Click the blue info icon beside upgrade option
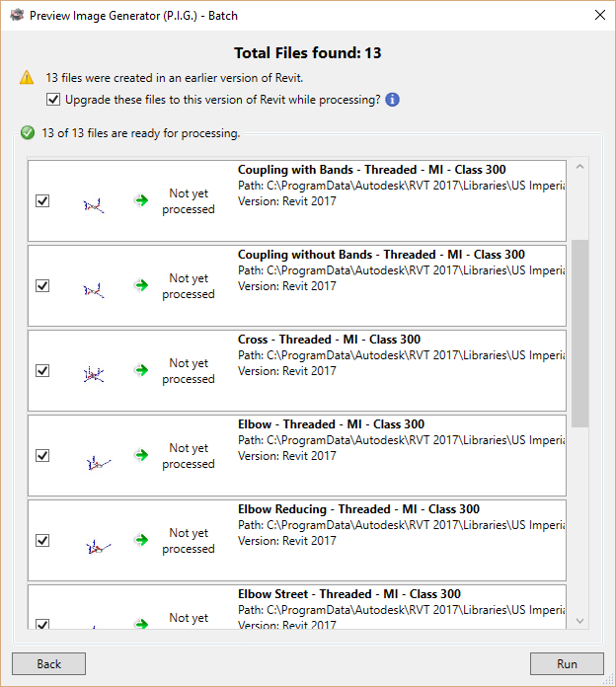616x687 pixels. click(393, 100)
